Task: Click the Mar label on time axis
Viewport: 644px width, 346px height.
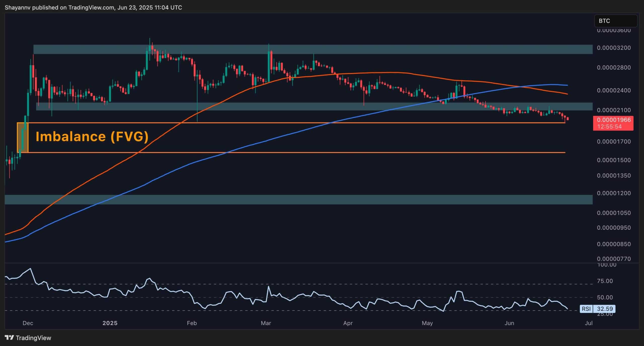Action: click(x=266, y=323)
